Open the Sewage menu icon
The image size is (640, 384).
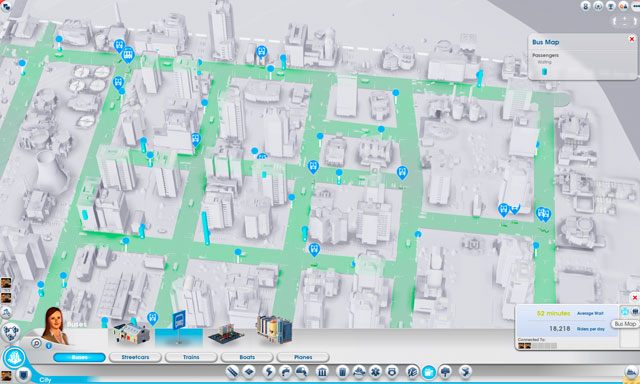click(x=301, y=372)
